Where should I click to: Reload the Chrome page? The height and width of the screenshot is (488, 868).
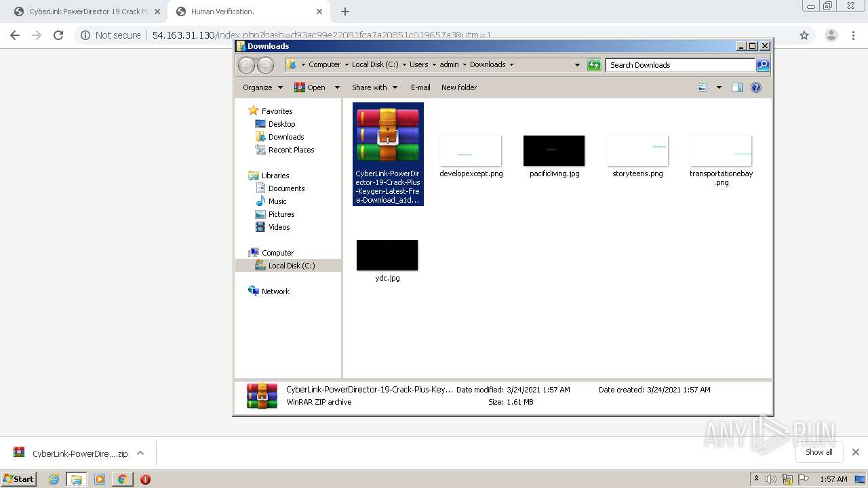[x=58, y=35]
